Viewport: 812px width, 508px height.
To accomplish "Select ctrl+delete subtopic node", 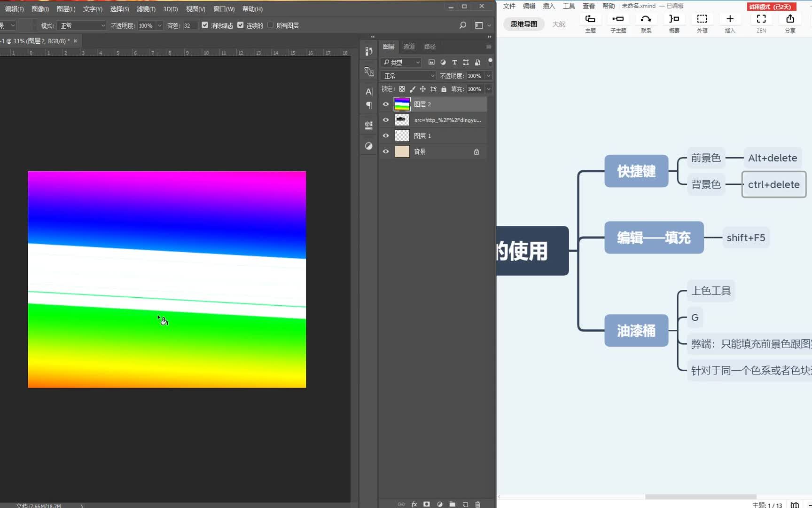I will (774, 184).
